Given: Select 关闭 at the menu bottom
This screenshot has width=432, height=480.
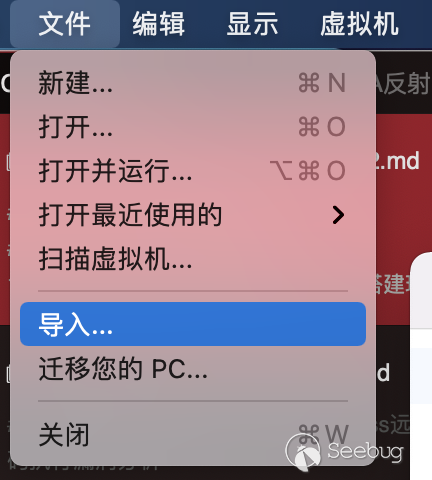Looking at the screenshot, I should click(x=193, y=434).
